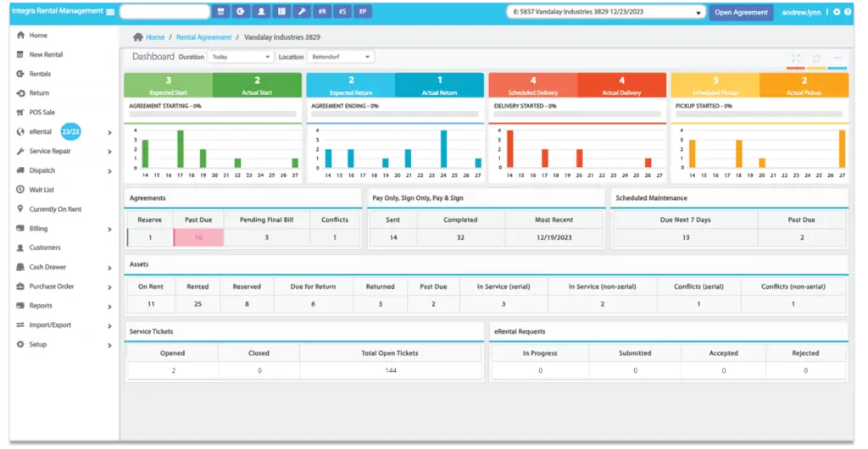This screenshot has height=449, width=868.
Task: Click the search field in the top bar
Action: pyautogui.click(x=164, y=12)
